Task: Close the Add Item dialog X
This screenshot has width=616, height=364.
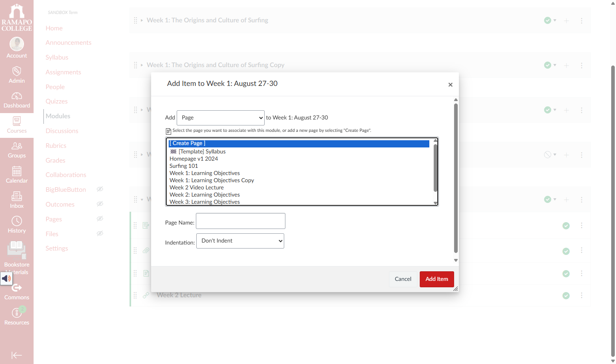Action: 451,85
